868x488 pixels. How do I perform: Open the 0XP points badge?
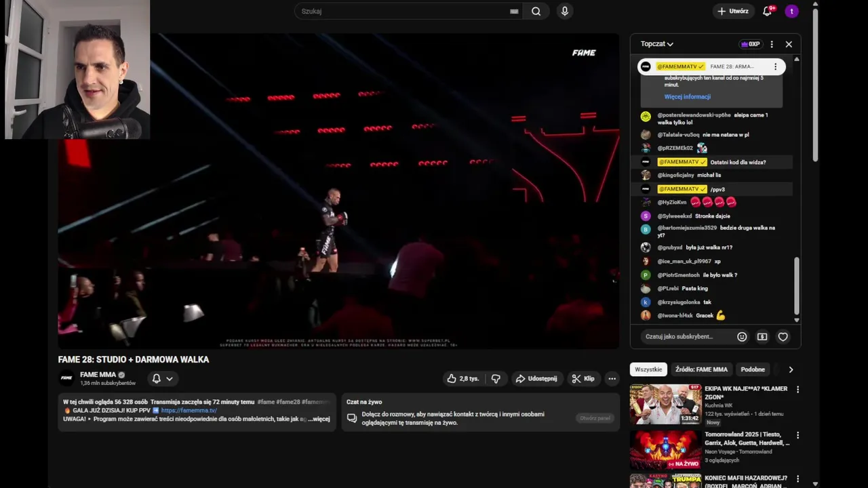click(x=750, y=44)
